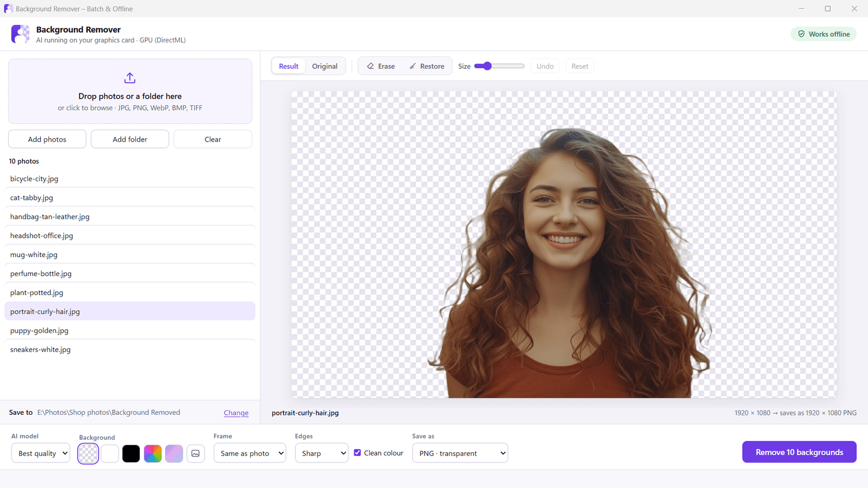Screen dimensions: 868x488
Task: Open the Edges Sharp dropdown
Action: [x=322, y=453]
